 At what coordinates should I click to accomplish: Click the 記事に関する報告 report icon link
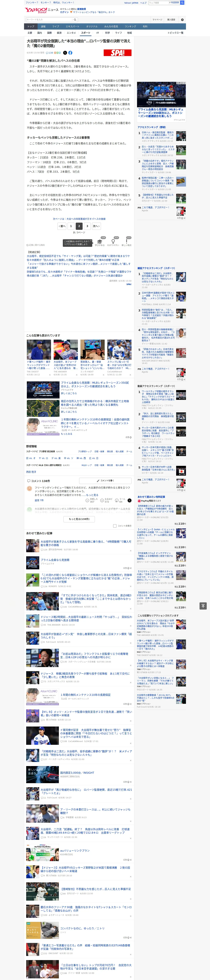[x=35, y=245]
